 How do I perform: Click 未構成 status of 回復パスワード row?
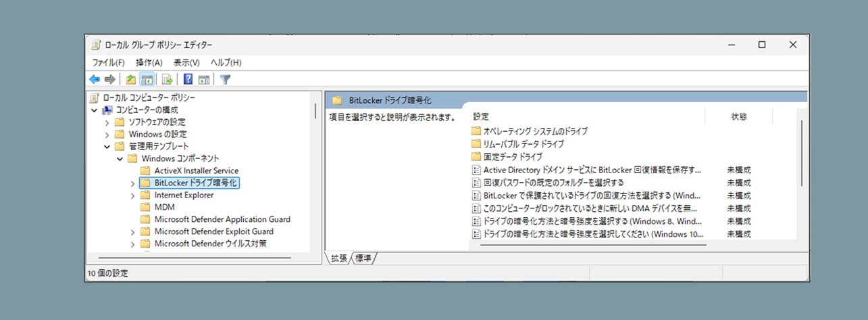click(x=739, y=183)
